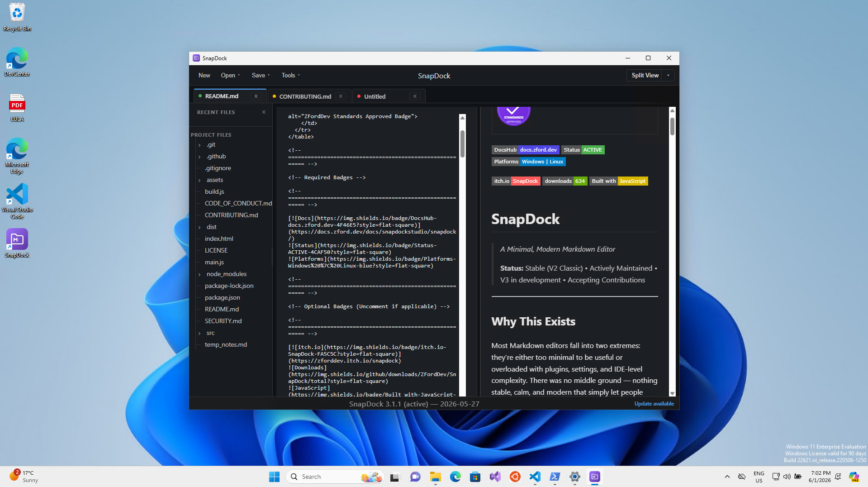Open temp_notes.md file
This screenshot has width=868, height=487.
226,344
